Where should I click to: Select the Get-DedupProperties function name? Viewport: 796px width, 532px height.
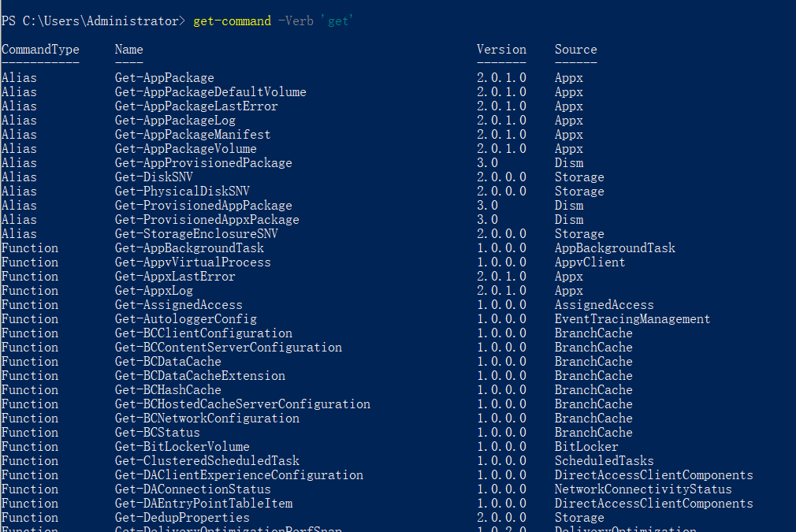click(x=182, y=518)
